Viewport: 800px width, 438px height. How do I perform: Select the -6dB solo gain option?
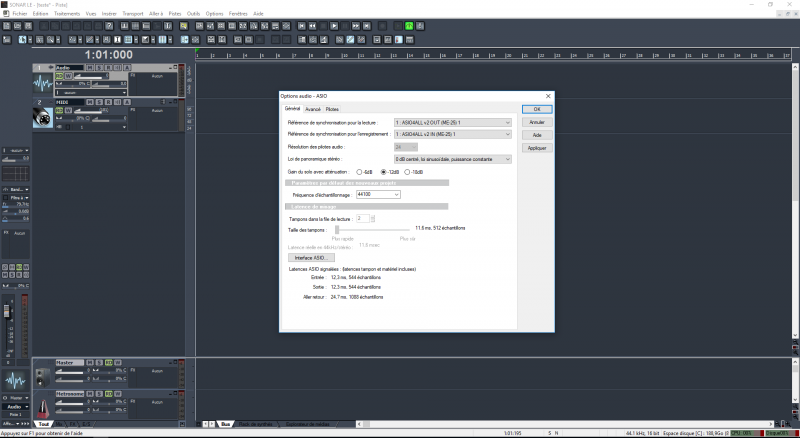[x=359, y=172]
